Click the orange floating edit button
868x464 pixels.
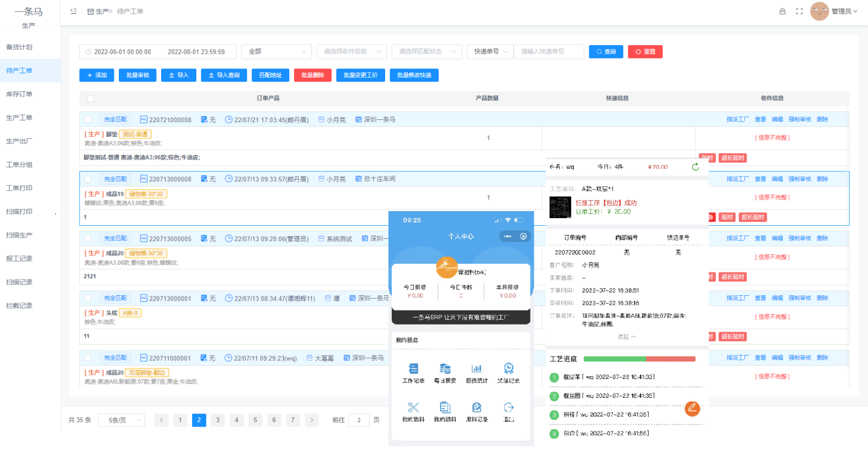point(692,409)
